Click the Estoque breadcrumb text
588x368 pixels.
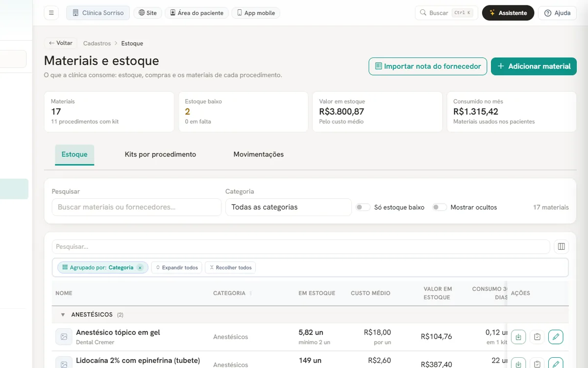[x=132, y=43]
